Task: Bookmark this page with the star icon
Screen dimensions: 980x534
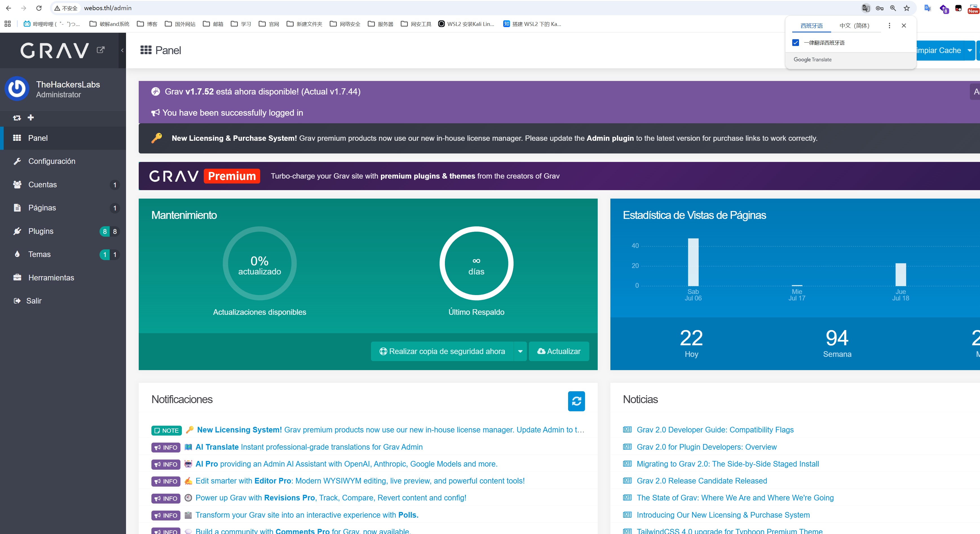Action: click(907, 8)
